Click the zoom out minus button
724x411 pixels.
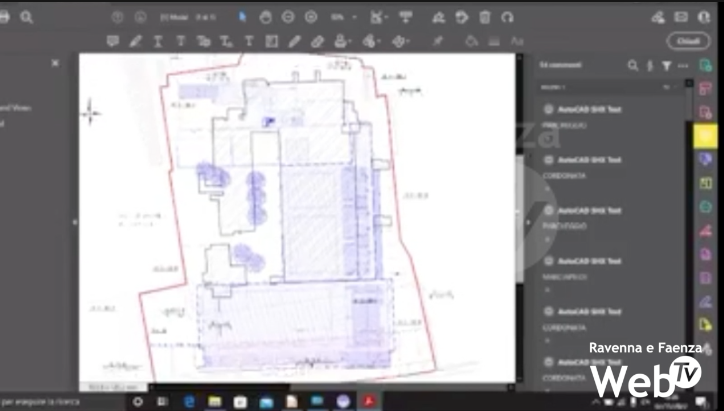(x=288, y=17)
